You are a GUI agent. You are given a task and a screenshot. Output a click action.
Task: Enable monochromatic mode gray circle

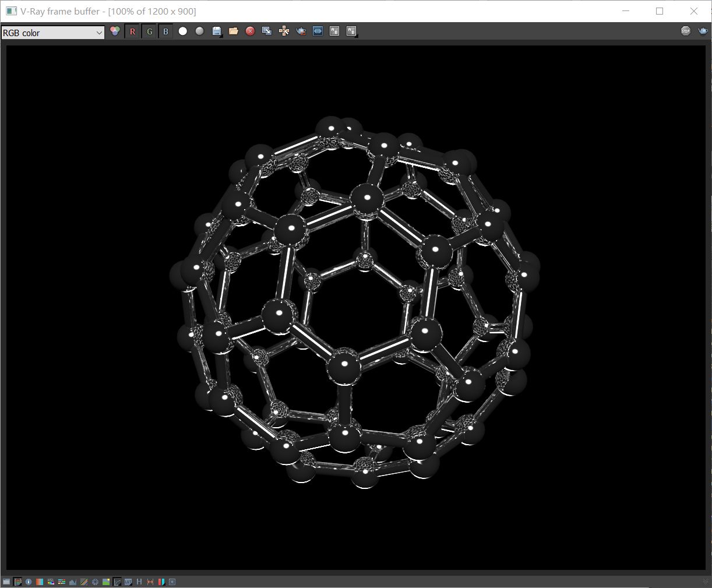(200, 31)
